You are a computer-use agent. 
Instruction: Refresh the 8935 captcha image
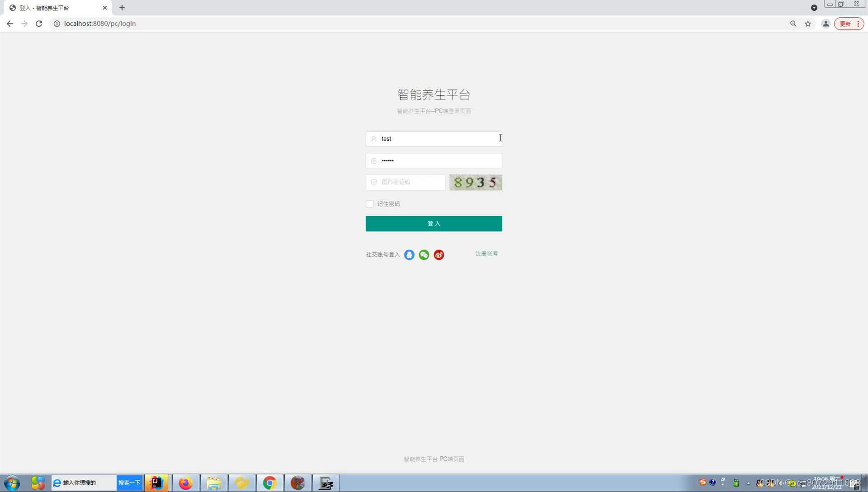476,182
